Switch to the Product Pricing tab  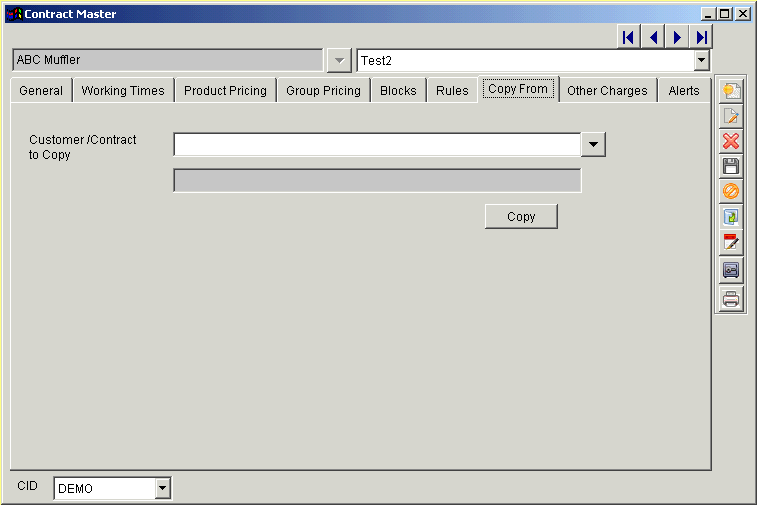click(225, 90)
